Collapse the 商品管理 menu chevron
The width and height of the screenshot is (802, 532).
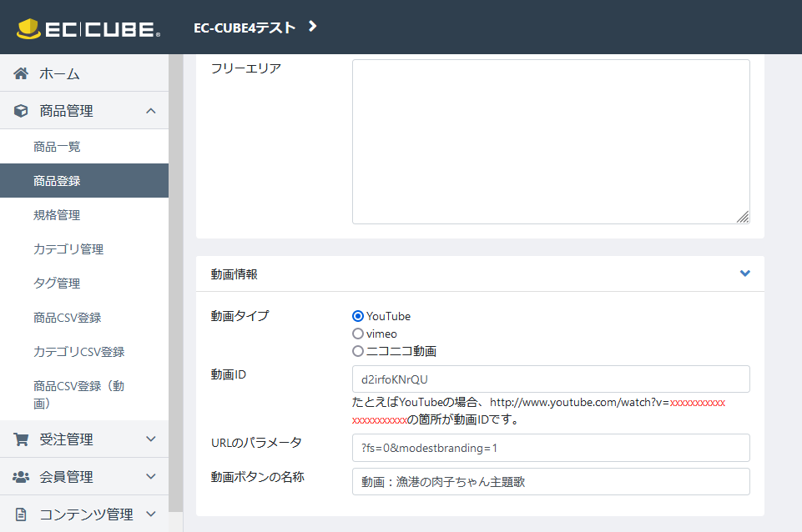tap(151, 111)
